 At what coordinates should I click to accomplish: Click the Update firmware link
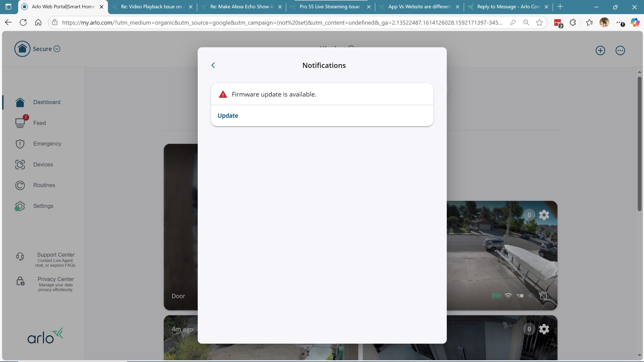[x=228, y=116]
